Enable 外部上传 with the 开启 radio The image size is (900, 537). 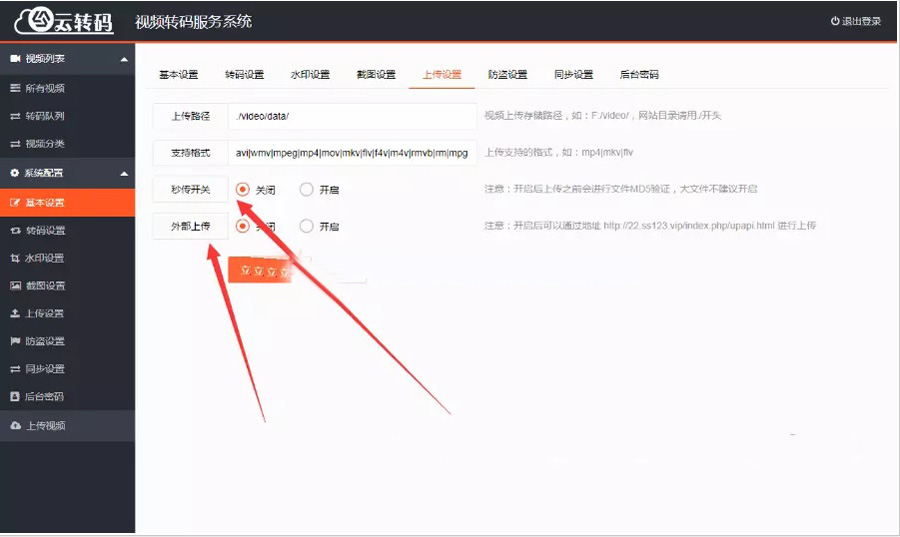[x=306, y=226]
